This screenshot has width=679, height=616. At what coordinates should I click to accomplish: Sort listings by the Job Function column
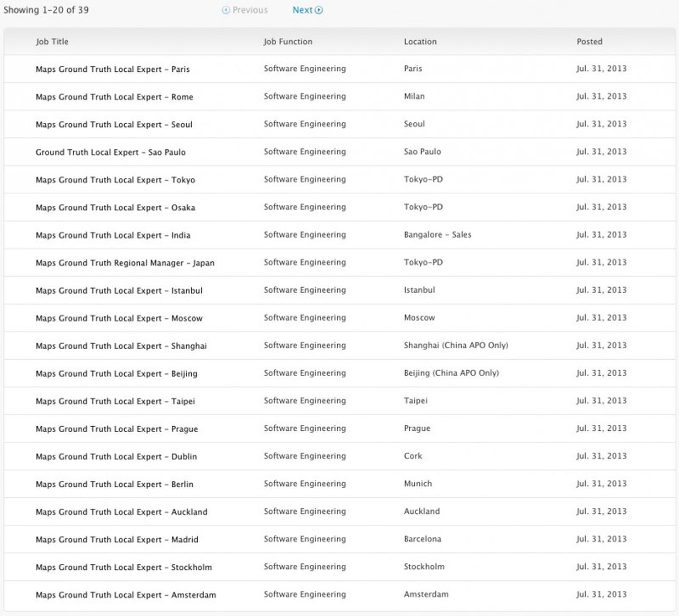287,42
